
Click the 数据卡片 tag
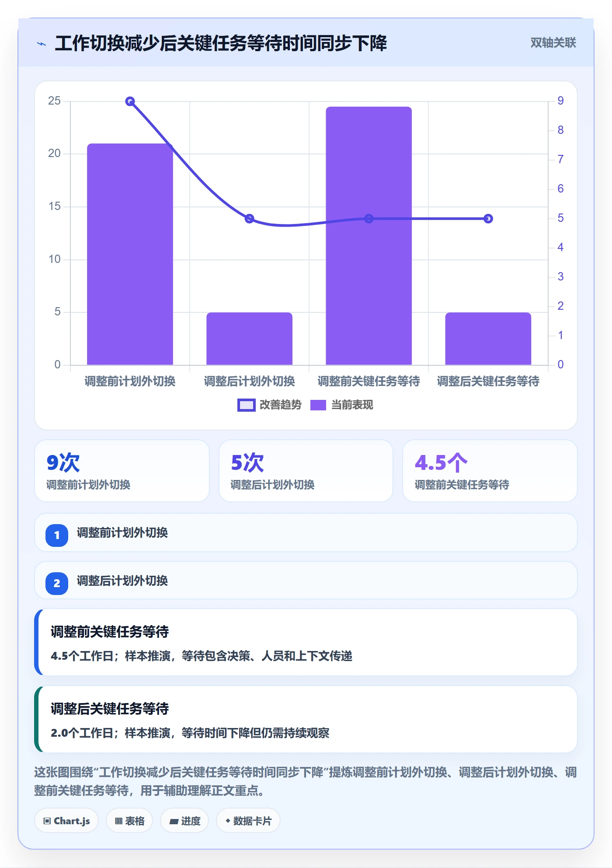(248, 821)
